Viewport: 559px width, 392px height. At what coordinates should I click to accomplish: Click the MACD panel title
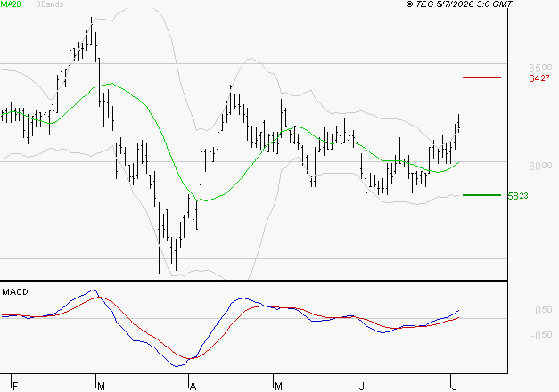pyautogui.click(x=15, y=292)
